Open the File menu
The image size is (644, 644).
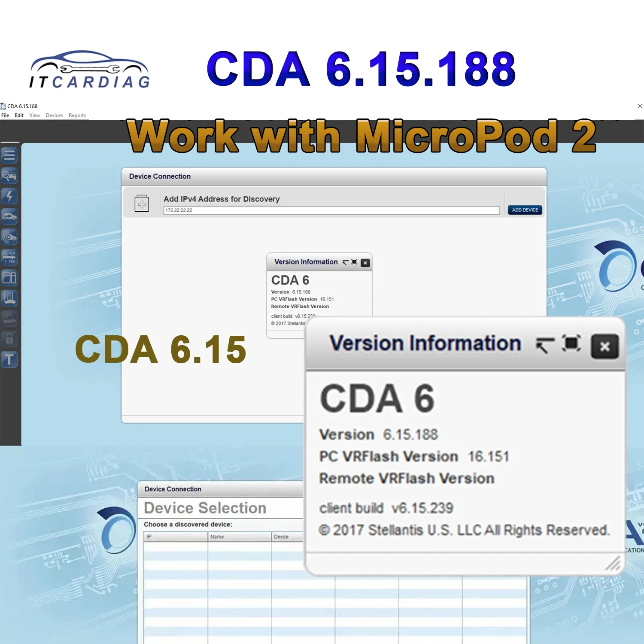(x=5, y=115)
